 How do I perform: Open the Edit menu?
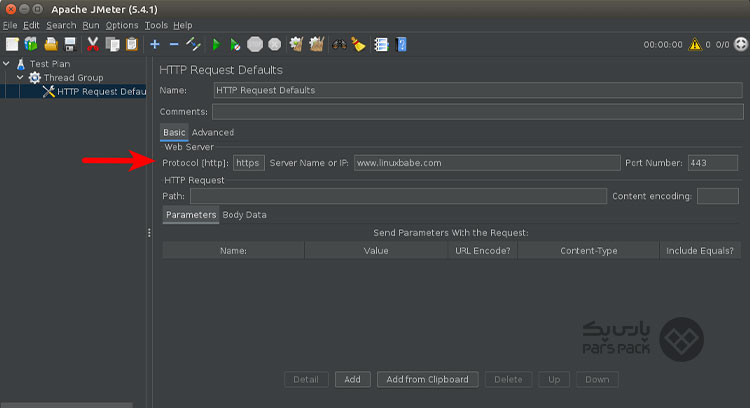[x=31, y=25]
